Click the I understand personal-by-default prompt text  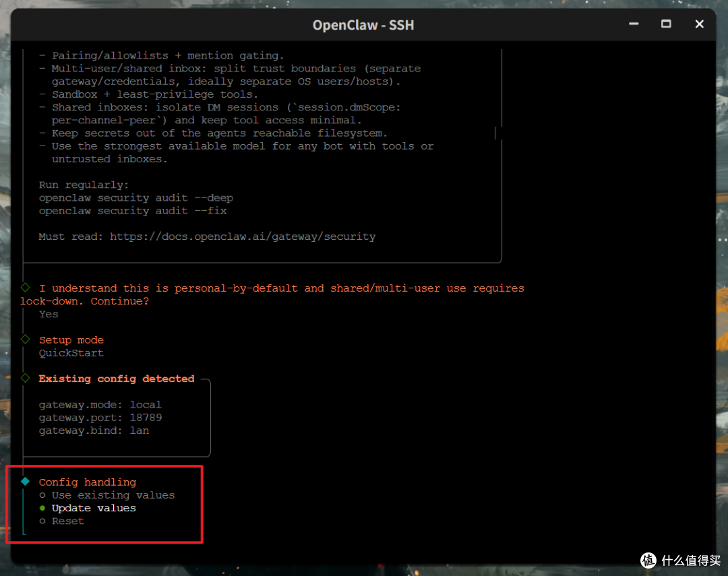point(272,294)
